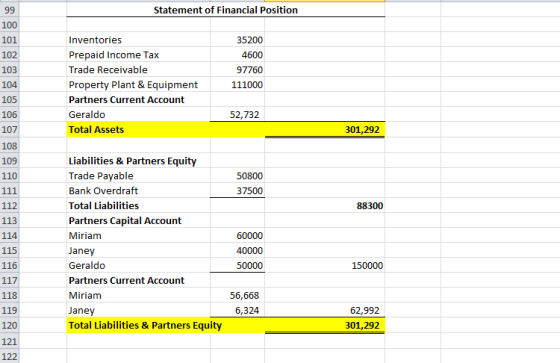Select 'Janey' in row 115
This screenshot has height=363, width=560.
(x=138, y=250)
